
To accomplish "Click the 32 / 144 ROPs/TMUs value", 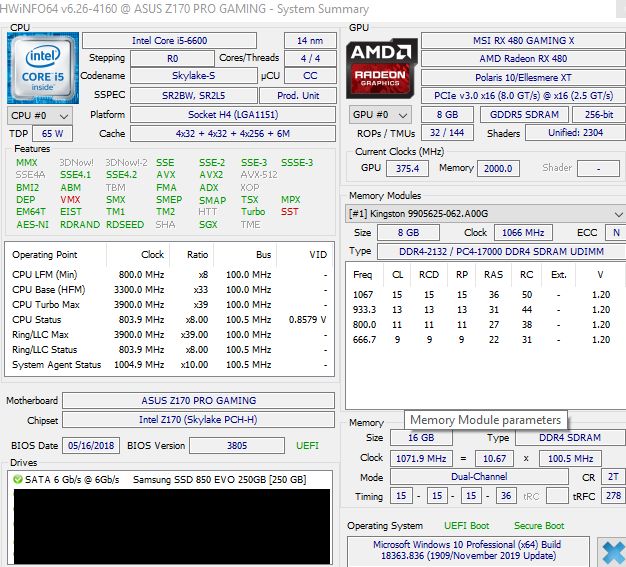I will tap(447, 133).
